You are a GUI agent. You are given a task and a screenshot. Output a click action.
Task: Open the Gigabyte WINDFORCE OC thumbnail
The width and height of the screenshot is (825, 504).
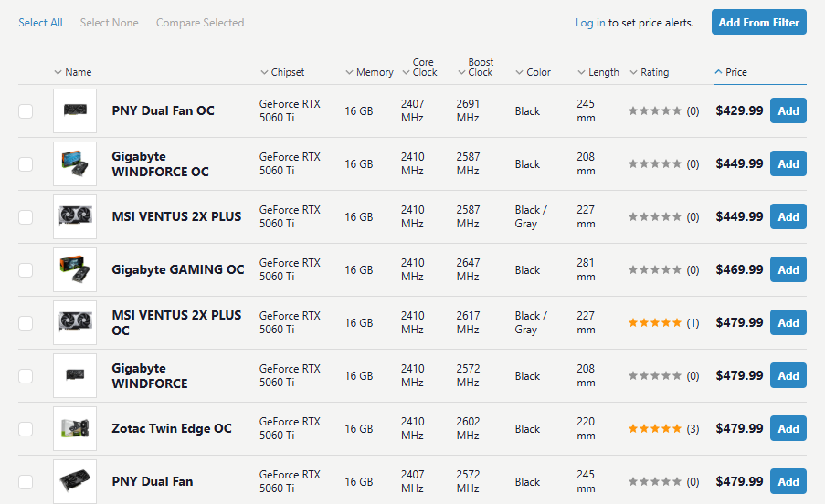pyautogui.click(x=75, y=164)
